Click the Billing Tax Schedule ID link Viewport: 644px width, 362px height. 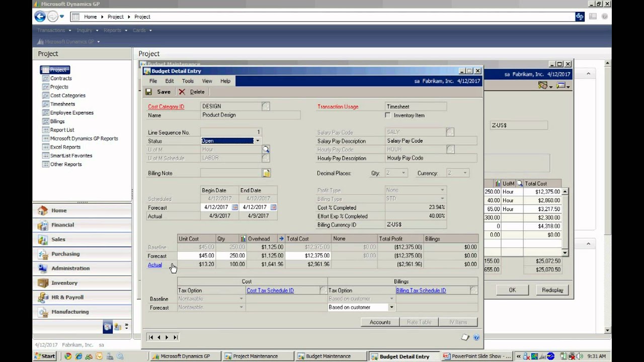click(x=421, y=291)
